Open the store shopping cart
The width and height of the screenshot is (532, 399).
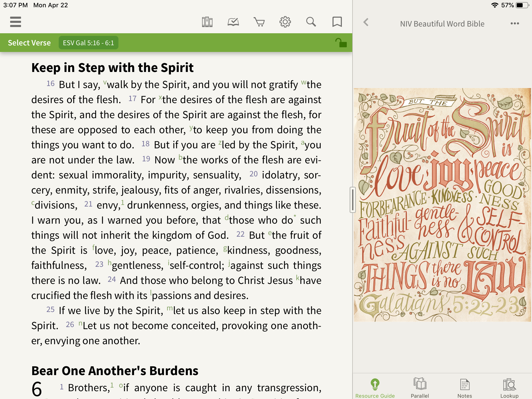coord(259,22)
